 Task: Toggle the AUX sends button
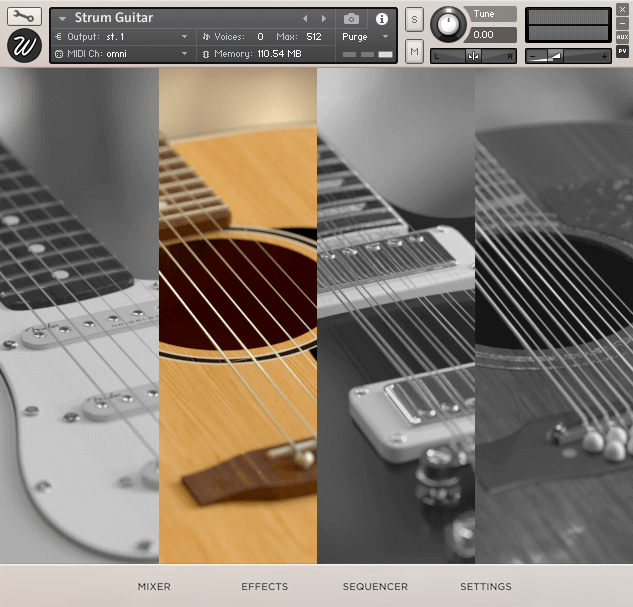[622, 37]
